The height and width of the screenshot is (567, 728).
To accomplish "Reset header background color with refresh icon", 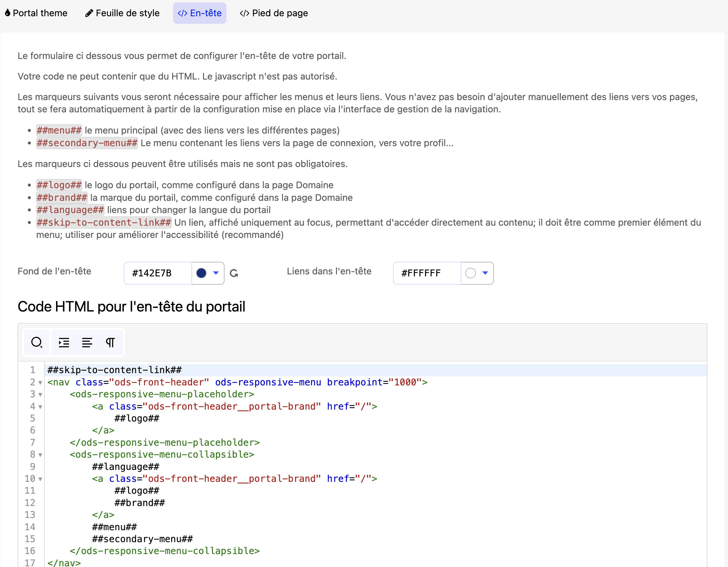I will (x=234, y=273).
